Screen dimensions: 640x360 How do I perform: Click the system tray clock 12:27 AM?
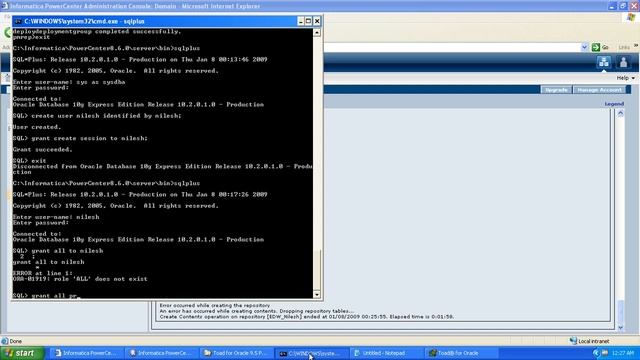pos(623,353)
